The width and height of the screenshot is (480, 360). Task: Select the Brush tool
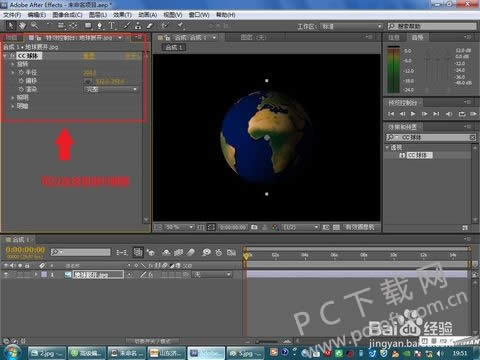[127, 26]
